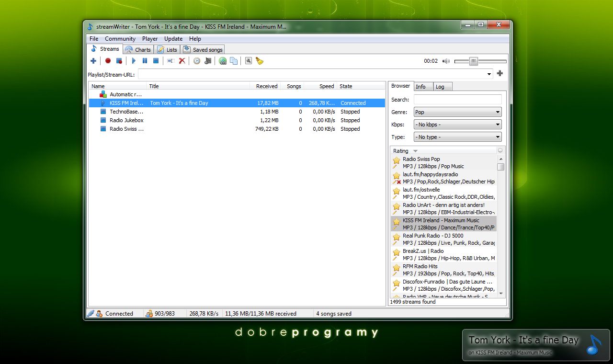Switch to the Log tab
This screenshot has height=364, width=613.
[443, 87]
